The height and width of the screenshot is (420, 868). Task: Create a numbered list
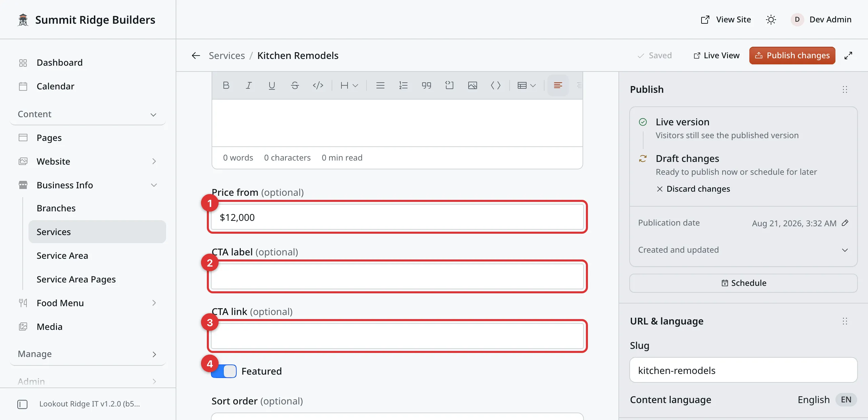(403, 85)
